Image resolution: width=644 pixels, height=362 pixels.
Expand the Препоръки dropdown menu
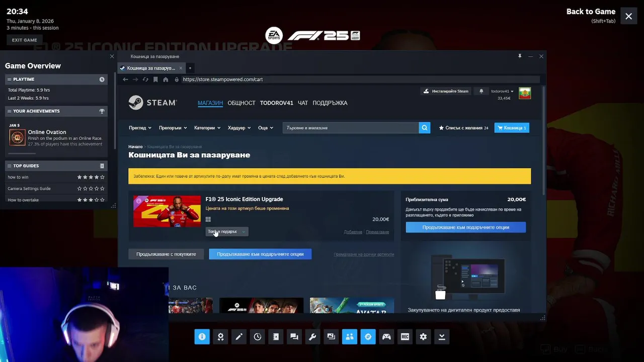(x=173, y=128)
